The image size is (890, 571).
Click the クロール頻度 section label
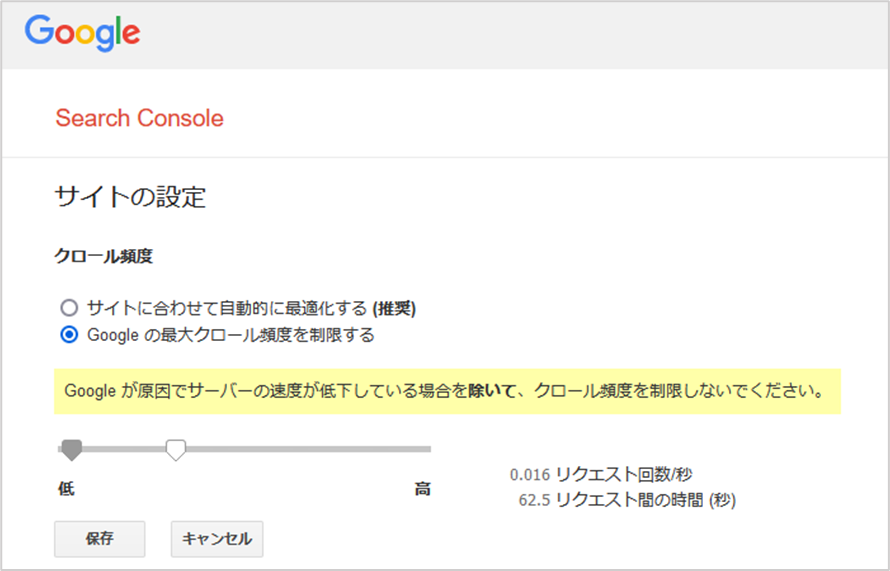(103, 256)
